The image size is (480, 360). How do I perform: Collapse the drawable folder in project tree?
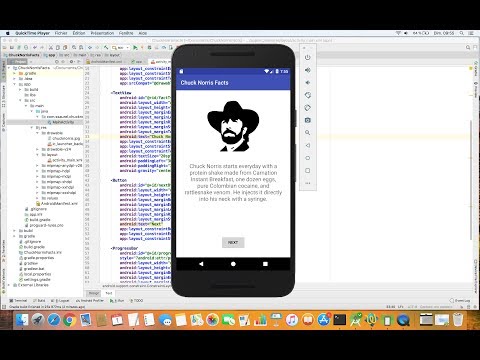point(37,133)
